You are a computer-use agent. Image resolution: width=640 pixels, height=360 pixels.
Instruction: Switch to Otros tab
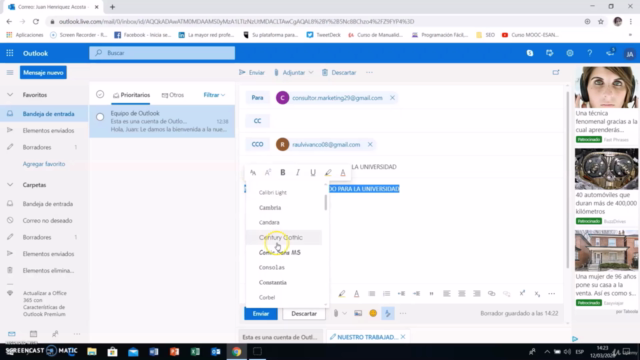coord(173,95)
